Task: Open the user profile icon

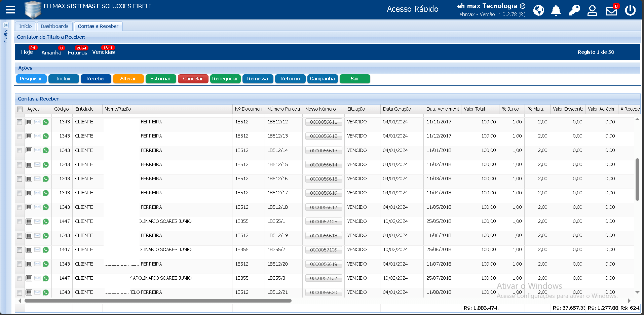Action: (592, 10)
